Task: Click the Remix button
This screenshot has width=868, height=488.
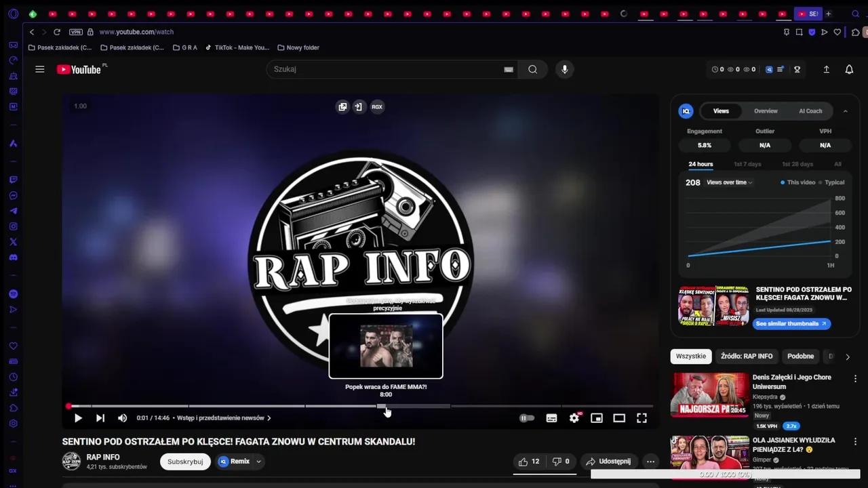Action: pyautogui.click(x=234, y=462)
